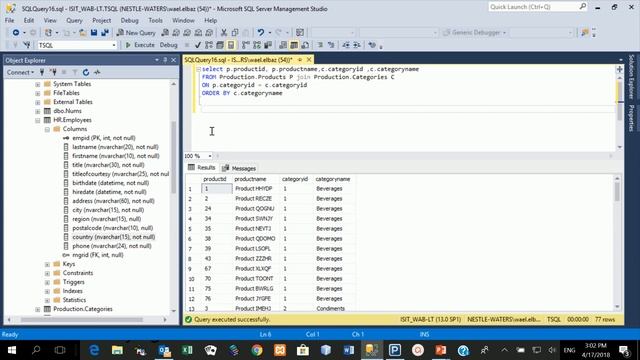Open the Tools menu
Screen dimensions: 640x360
pyautogui.click(x=155, y=20)
